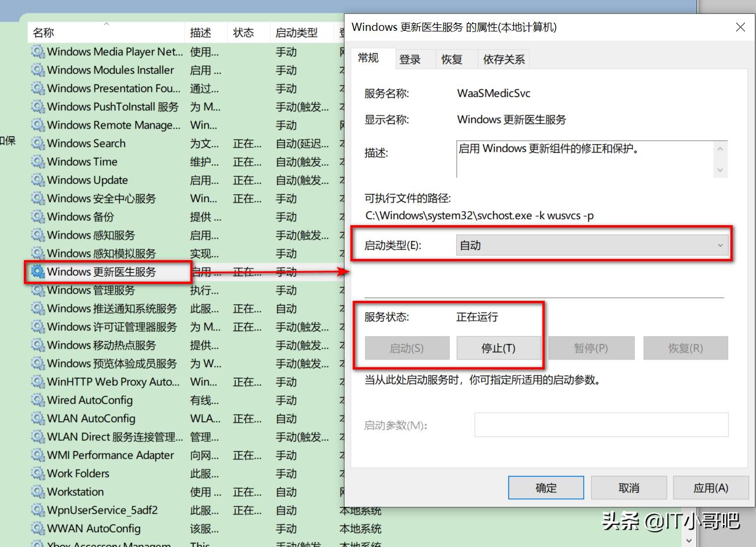Click the 启动参数 input field

(601, 424)
